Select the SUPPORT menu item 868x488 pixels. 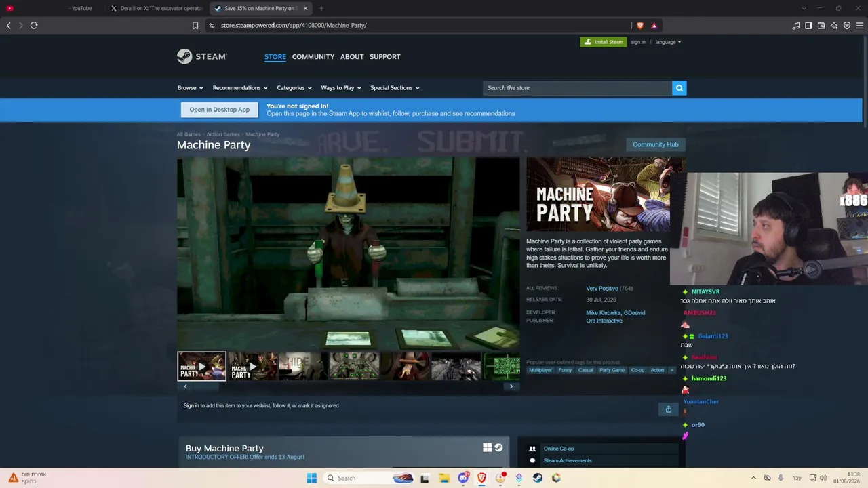[x=385, y=57]
